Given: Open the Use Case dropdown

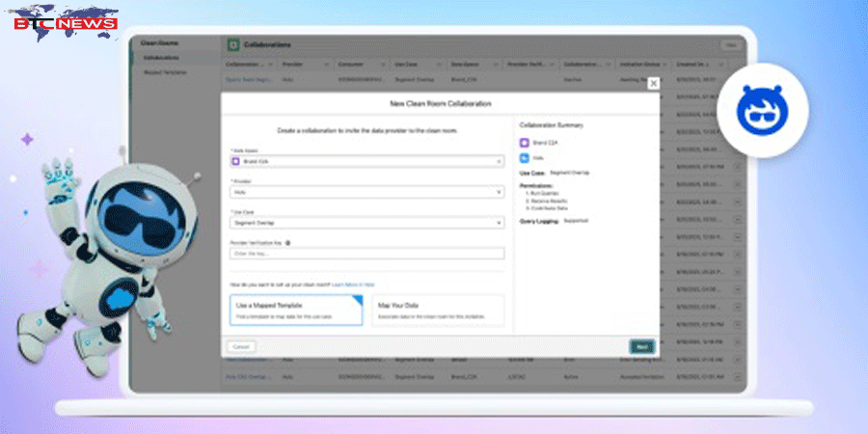Looking at the screenshot, I should (x=366, y=223).
